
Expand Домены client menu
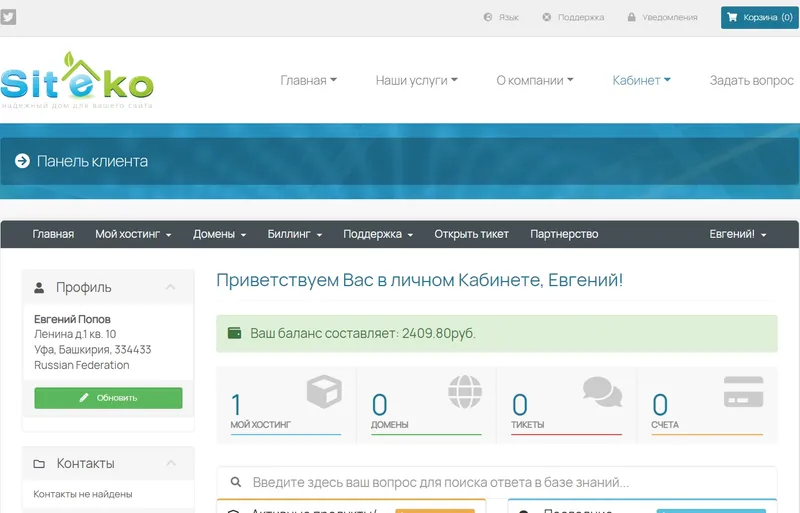point(219,234)
